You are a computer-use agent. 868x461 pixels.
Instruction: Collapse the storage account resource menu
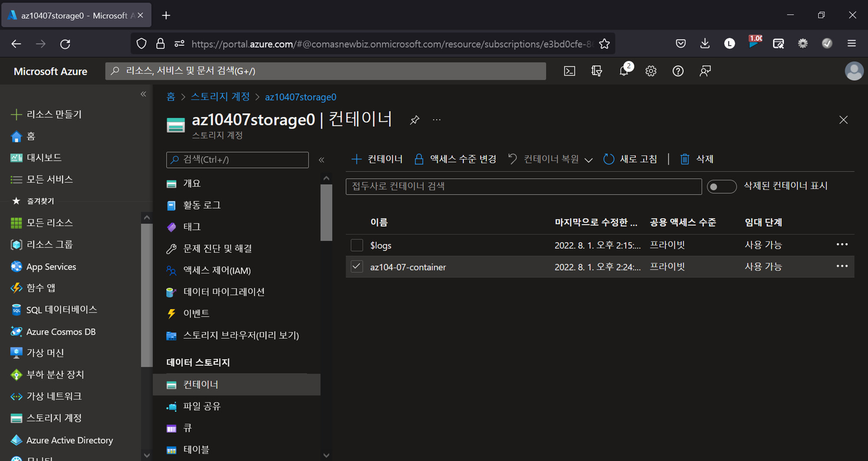tap(322, 160)
